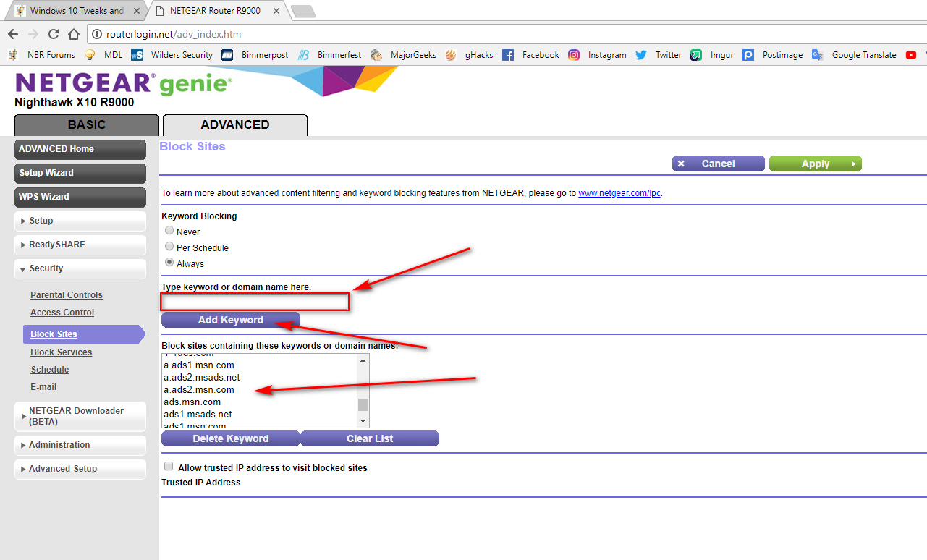Click the browser forward arrow
The image size is (927, 560).
click(x=33, y=34)
